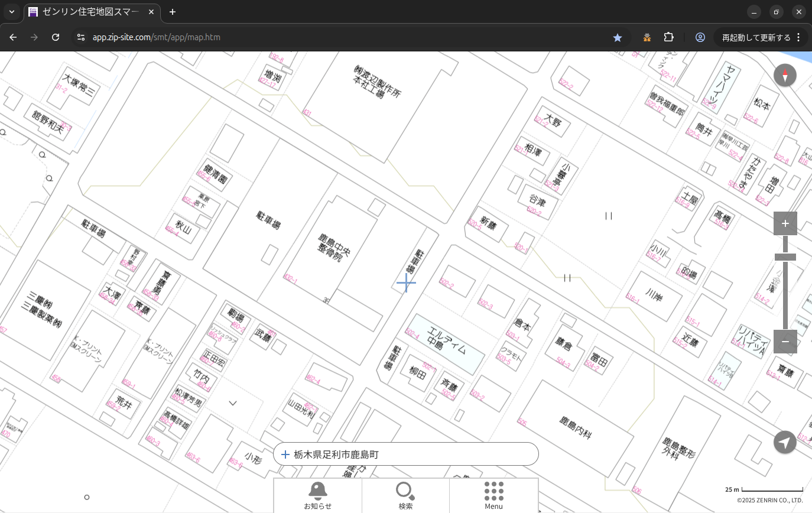Click the ヤマハイツ building label

pyautogui.click(x=720, y=85)
